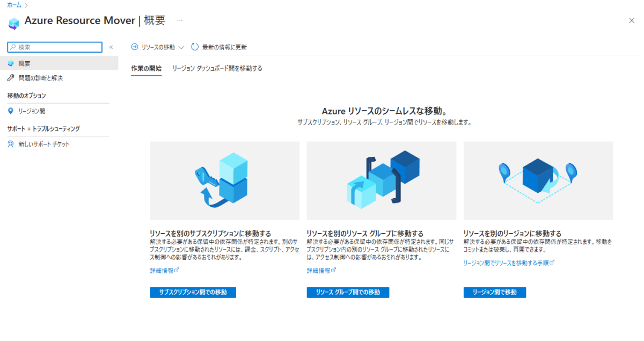The width and height of the screenshot is (644, 341).
Task: Click the リージョン間で移動 button
Action: (x=495, y=292)
